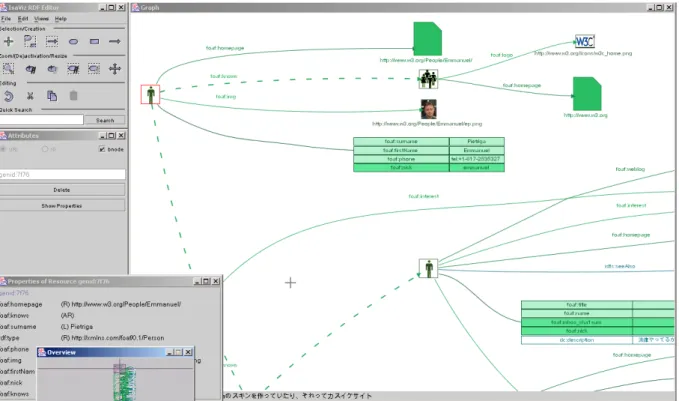Open the Help menu
This screenshot has height=401, width=679.
[61, 19]
